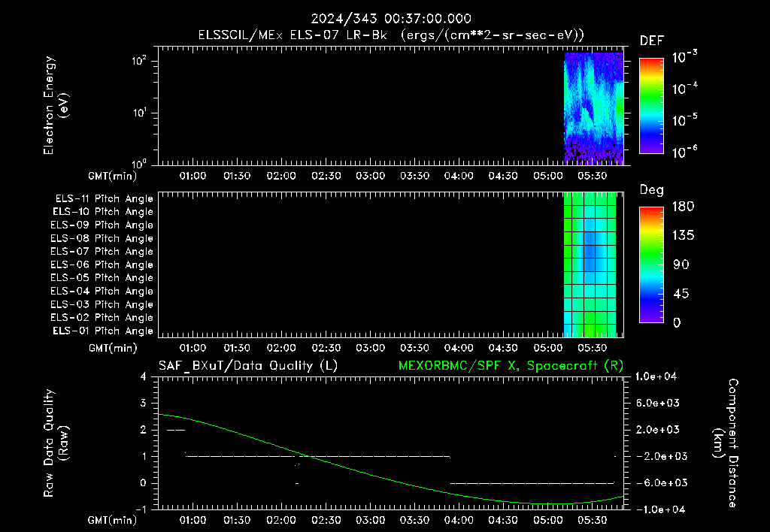The width and height of the screenshot is (770, 532).
Task: Click the DEF color bar heading
Action: click(652, 41)
